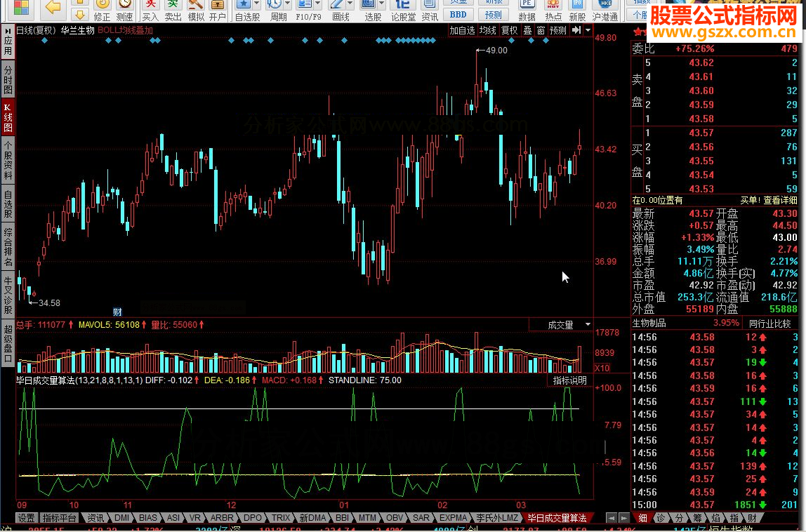This screenshot has height=532, width=806.
Task: Select the 综合排名 sidebar tab
Action: pos(8,248)
